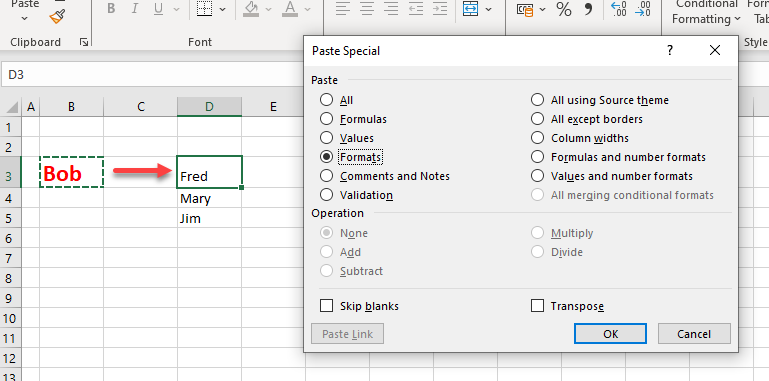Click OK in Paste Special
Screen dimensions: 769x381
point(610,334)
